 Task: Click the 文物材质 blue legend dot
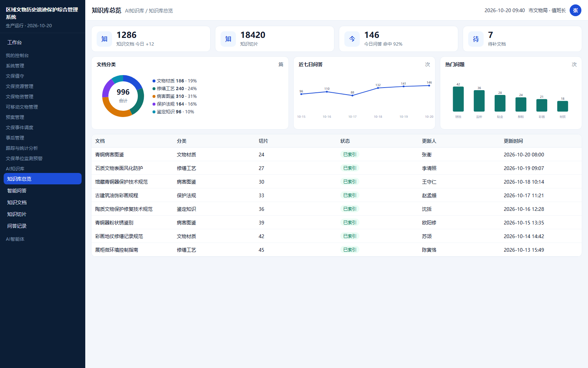point(154,81)
